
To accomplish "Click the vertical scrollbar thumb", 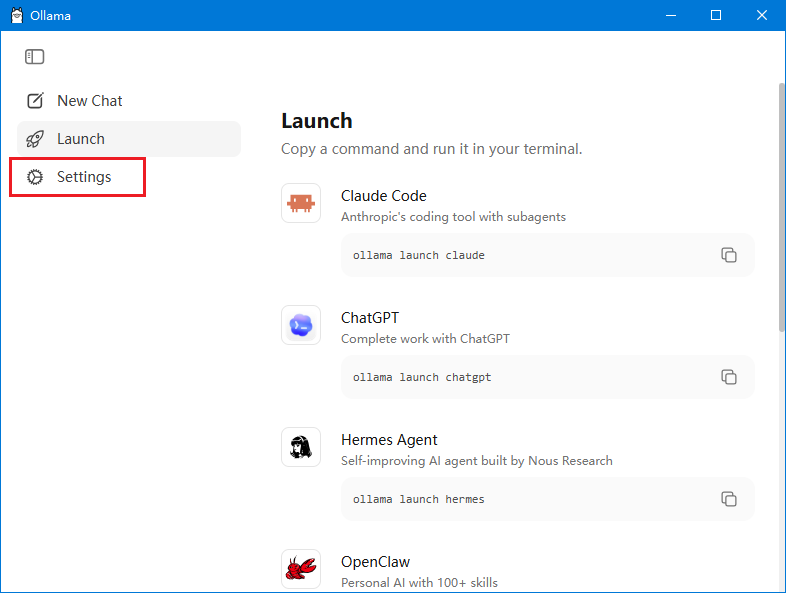I will click(x=781, y=207).
